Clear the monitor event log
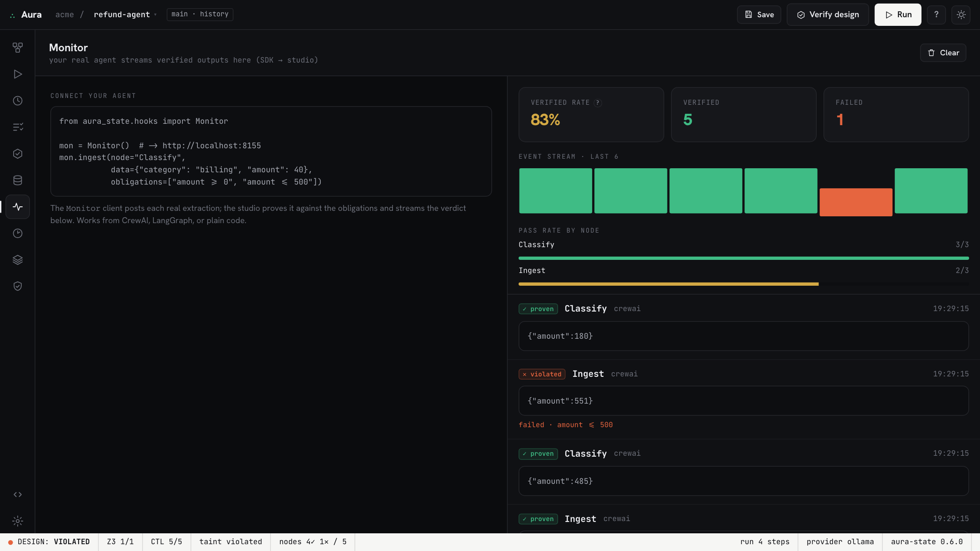The height and width of the screenshot is (551, 980). [x=943, y=53]
